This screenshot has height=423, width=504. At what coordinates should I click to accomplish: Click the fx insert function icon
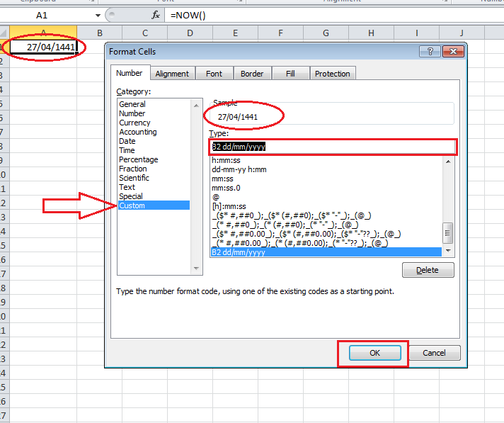coord(156,15)
